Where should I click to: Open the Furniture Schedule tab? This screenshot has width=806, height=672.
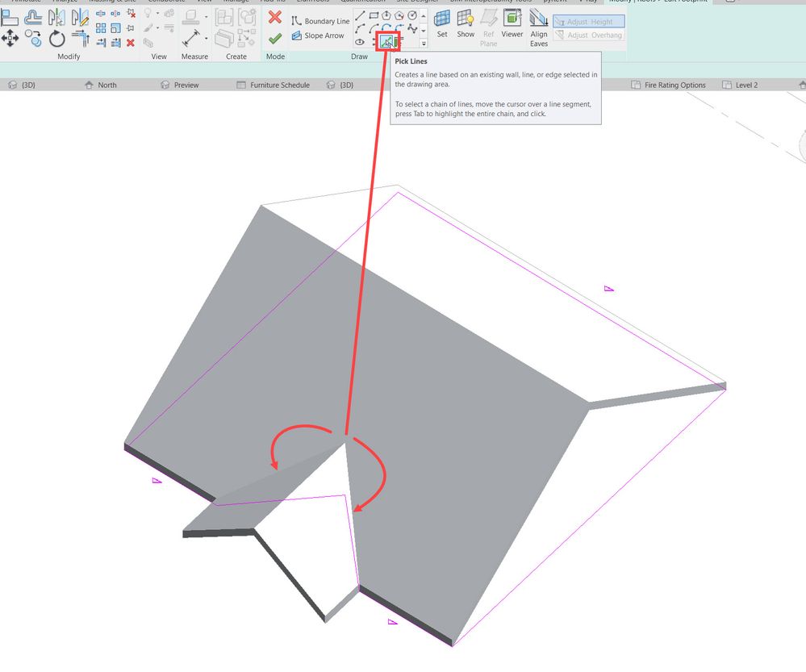273,85
